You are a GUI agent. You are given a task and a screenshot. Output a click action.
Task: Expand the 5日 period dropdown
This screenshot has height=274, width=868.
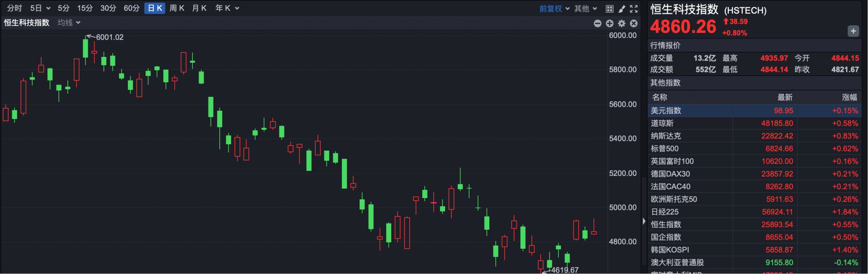[40, 8]
